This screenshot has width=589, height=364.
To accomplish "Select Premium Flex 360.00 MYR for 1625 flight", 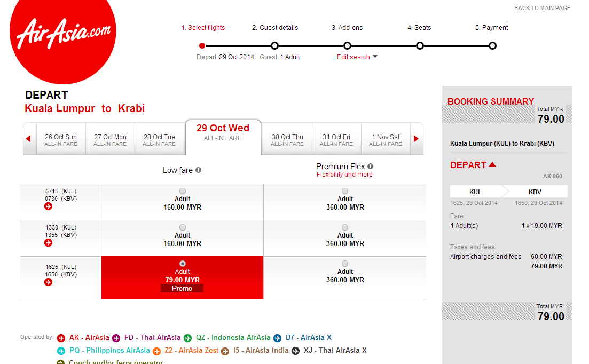I will click(x=345, y=264).
